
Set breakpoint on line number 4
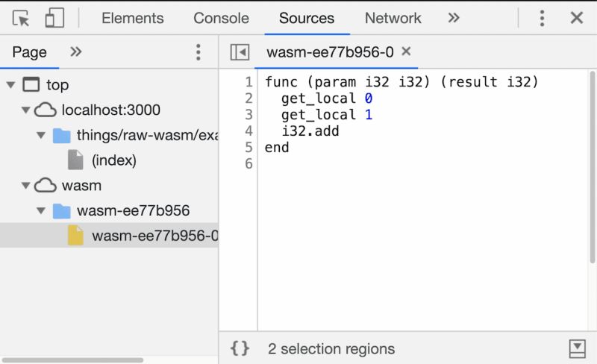click(x=249, y=131)
